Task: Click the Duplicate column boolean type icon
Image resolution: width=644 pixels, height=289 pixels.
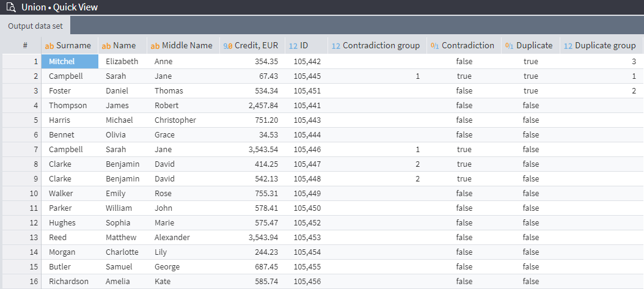Action: (510, 46)
